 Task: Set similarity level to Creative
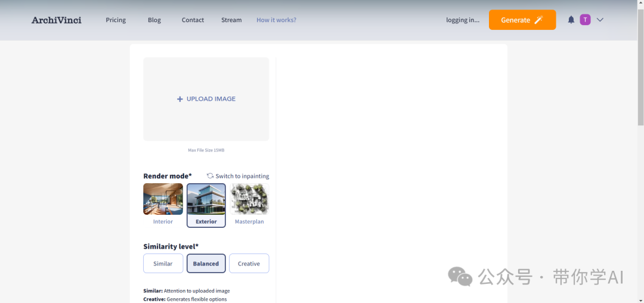pos(249,264)
